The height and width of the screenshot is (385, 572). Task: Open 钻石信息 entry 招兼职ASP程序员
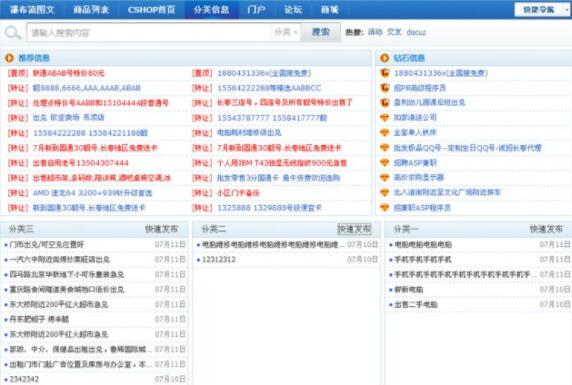422,208
